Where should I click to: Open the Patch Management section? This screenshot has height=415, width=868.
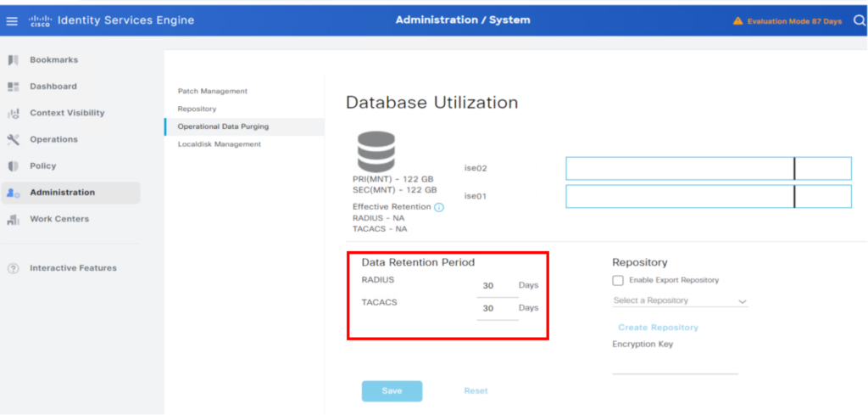(x=212, y=91)
